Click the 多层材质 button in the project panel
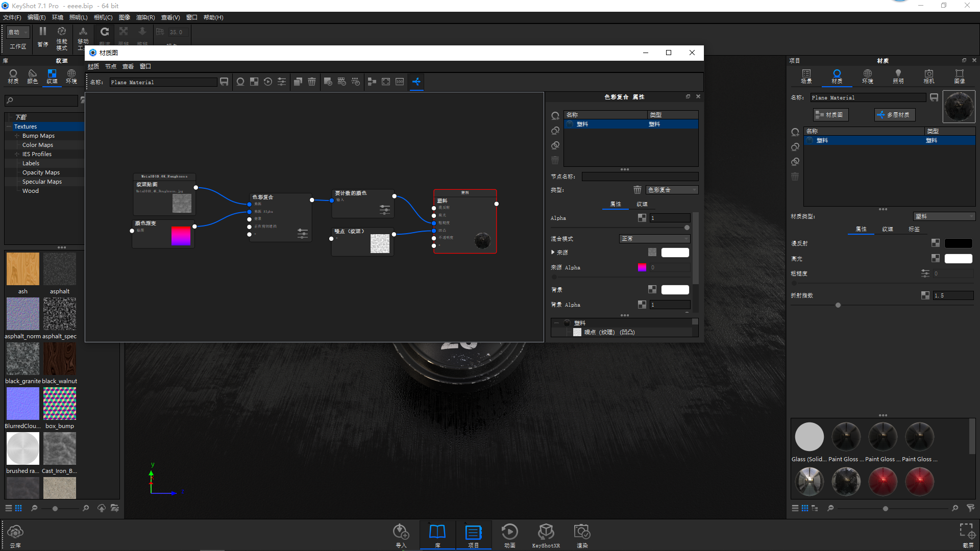The width and height of the screenshot is (980, 551). pos(894,114)
